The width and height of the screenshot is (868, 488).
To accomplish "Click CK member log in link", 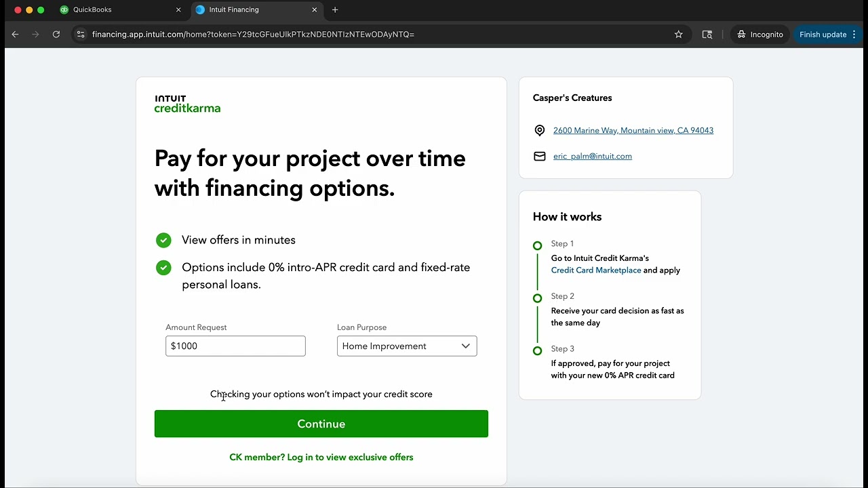I will click(321, 457).
